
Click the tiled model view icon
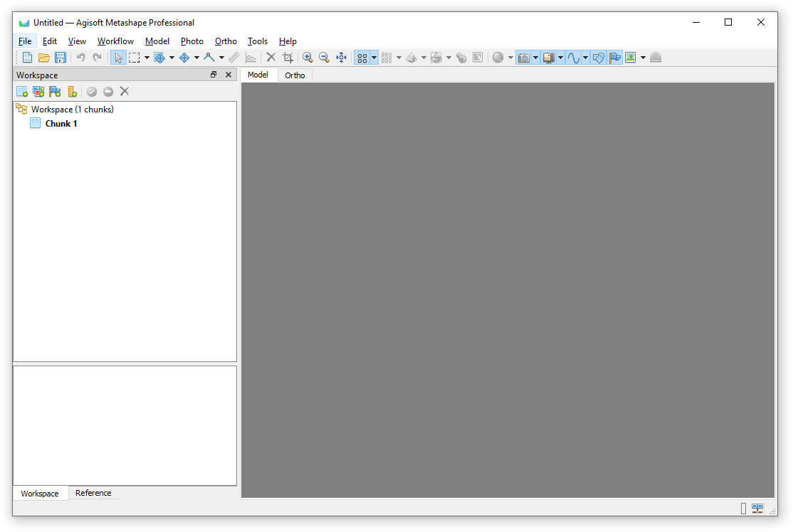click(436, 58)
